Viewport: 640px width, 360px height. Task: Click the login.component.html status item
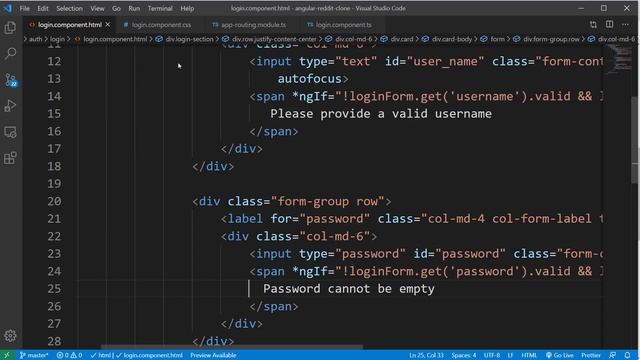[149, 355]
